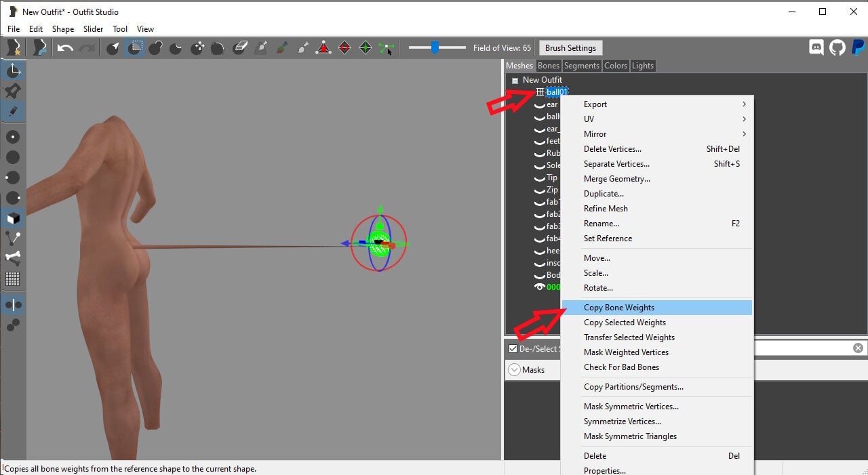Toggle visibility of feet mesh

[540, 141]
